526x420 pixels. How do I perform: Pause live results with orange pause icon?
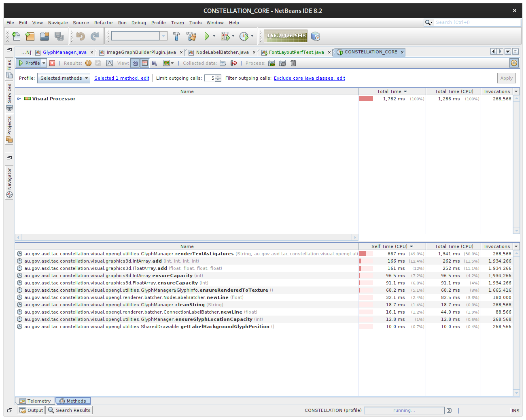click(x=88, y=63)
